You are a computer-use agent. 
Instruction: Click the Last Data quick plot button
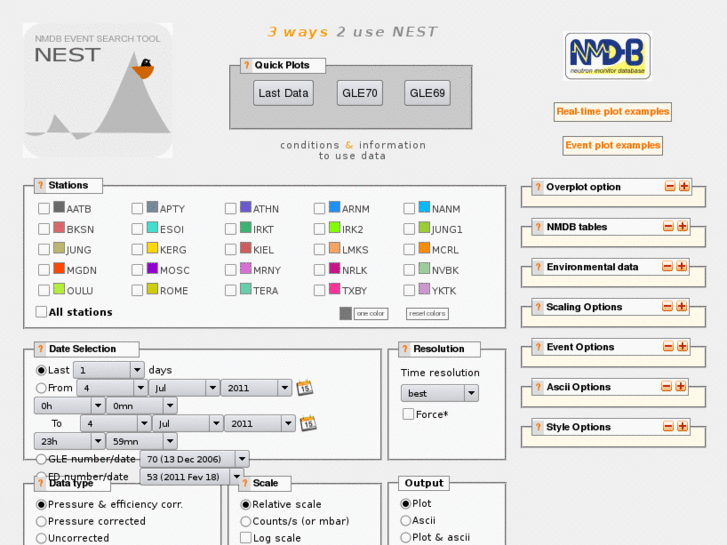pos(283,93)
